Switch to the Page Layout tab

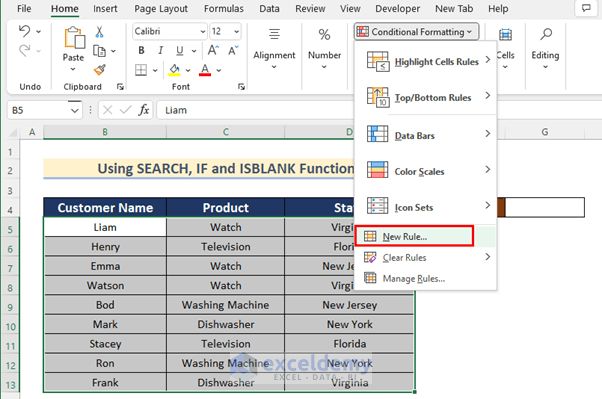pyautogui.click(x=161, y=8)
